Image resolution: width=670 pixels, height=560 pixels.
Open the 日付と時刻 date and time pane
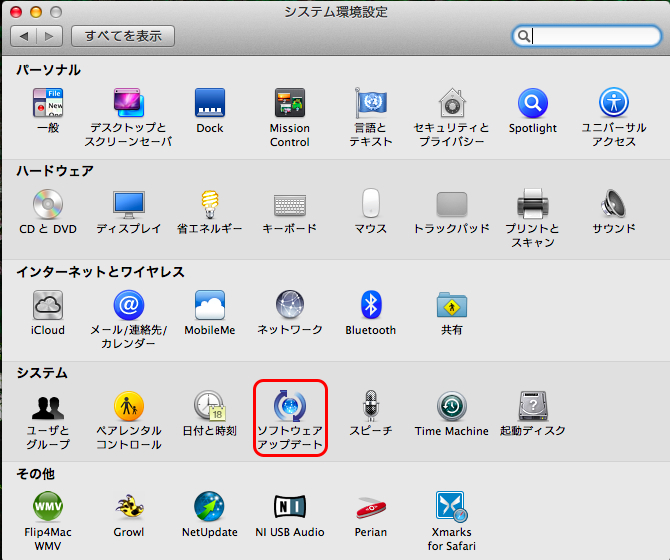(209, 406)
